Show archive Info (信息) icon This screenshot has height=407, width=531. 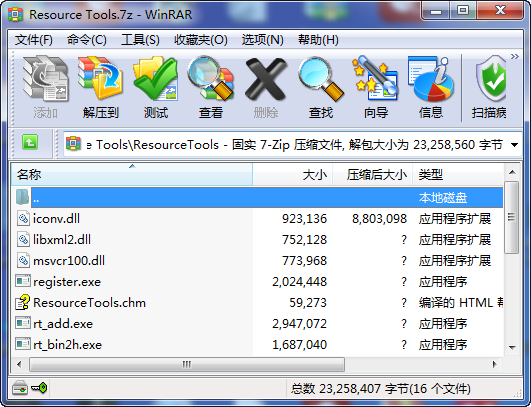431,79
